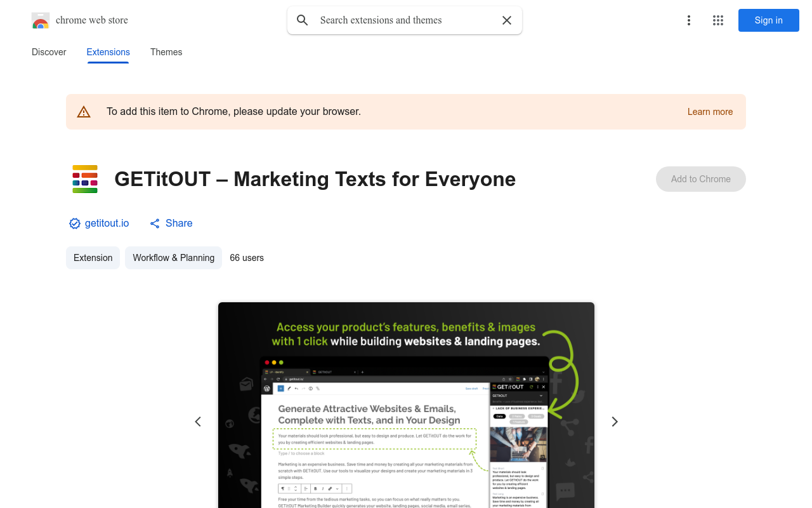Clear the search box with X icon
The height and width of the screenshot is (508, 812).
click(x=507, y=20)
